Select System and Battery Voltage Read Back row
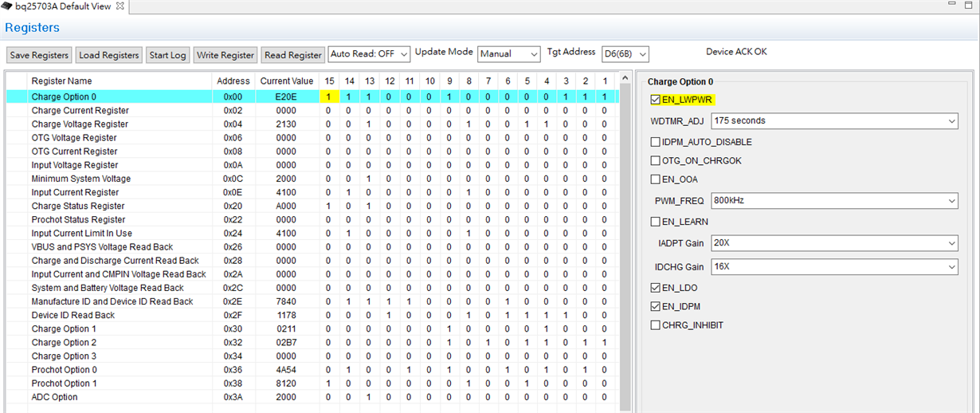The image size is (980, 413). click(312, 288)
